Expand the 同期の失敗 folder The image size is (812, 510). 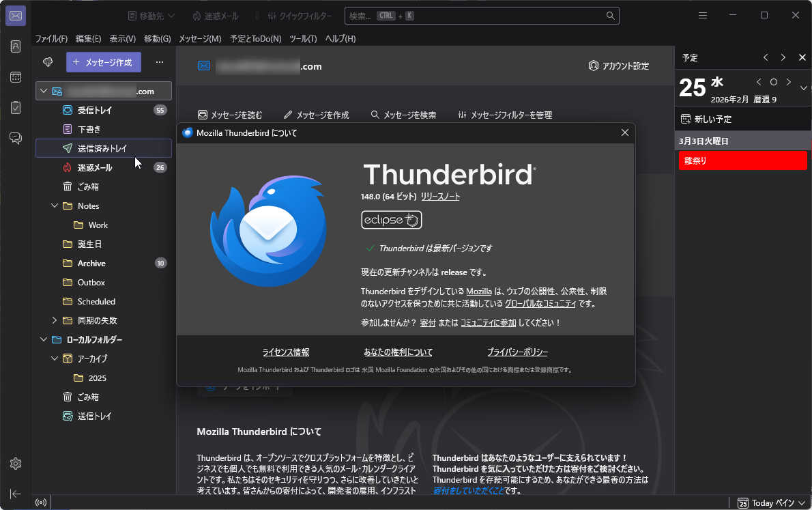54,320
